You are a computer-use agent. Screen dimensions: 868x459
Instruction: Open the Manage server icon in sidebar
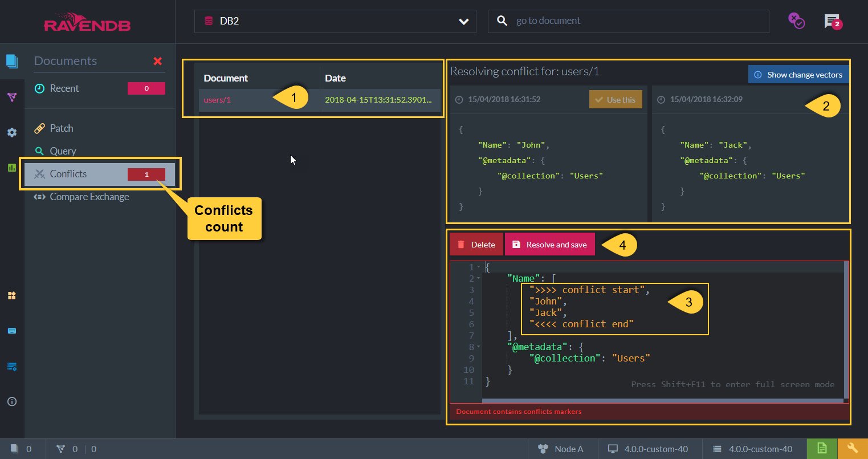pos(12,331)
